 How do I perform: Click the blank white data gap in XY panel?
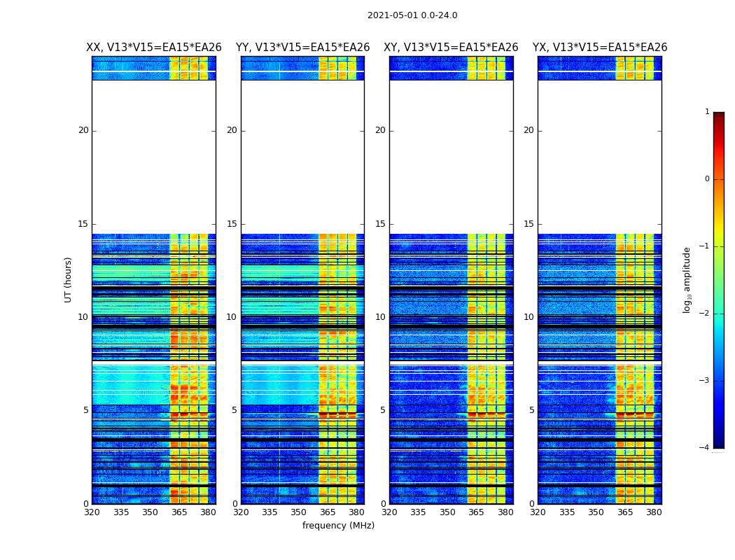tap(451, 157)
